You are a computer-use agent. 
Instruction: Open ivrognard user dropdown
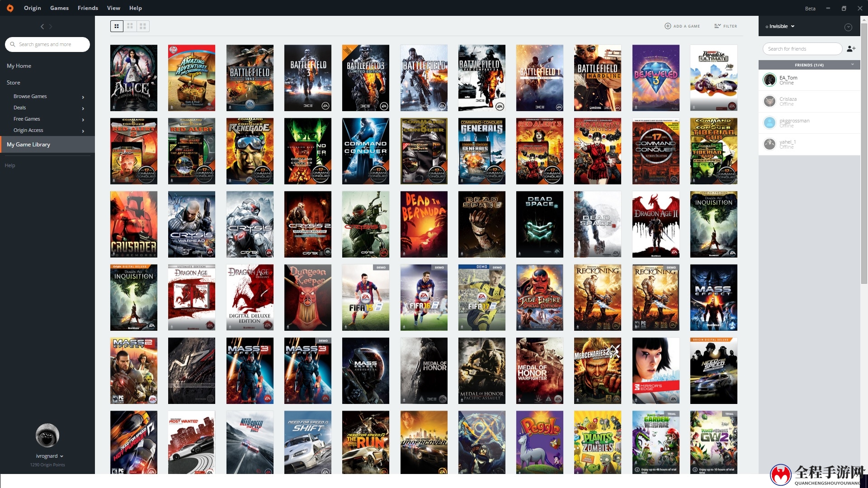(x=49, y=456)
